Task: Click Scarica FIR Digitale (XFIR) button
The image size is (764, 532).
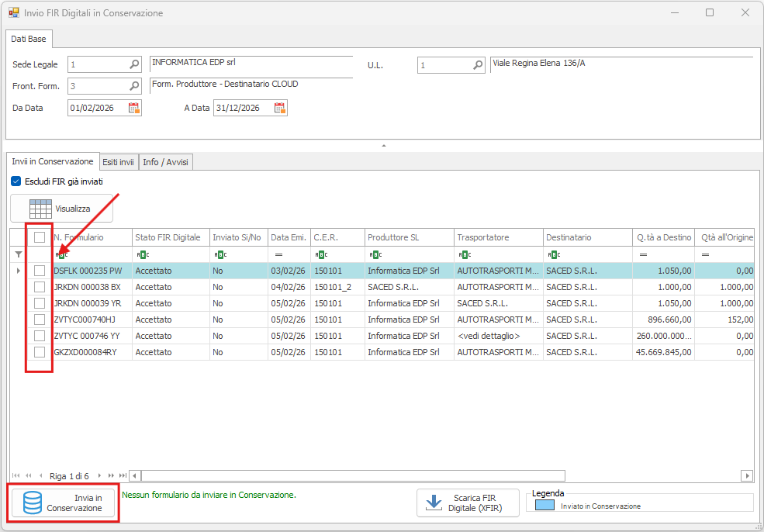Action: [x=468, y=503]
